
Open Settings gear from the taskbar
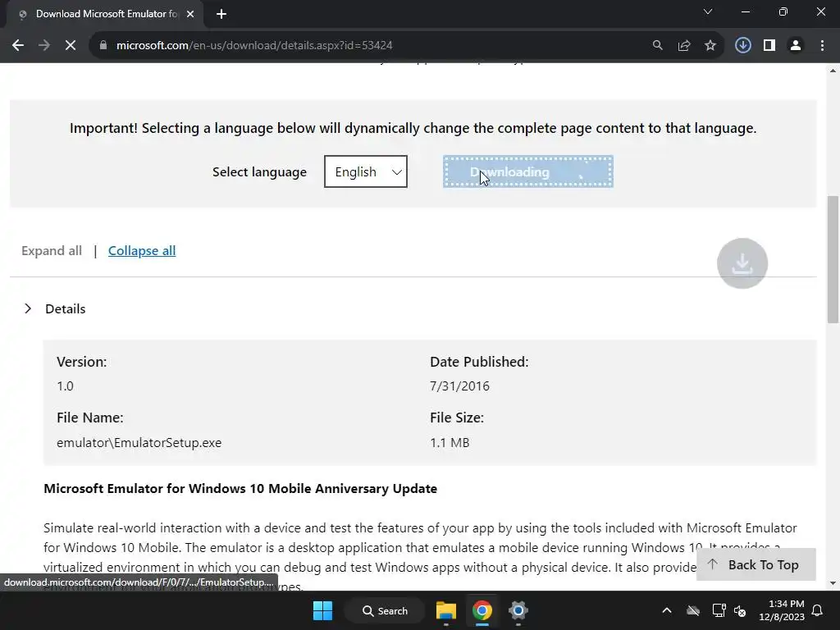pyautogui.click(x=518, y=610)
